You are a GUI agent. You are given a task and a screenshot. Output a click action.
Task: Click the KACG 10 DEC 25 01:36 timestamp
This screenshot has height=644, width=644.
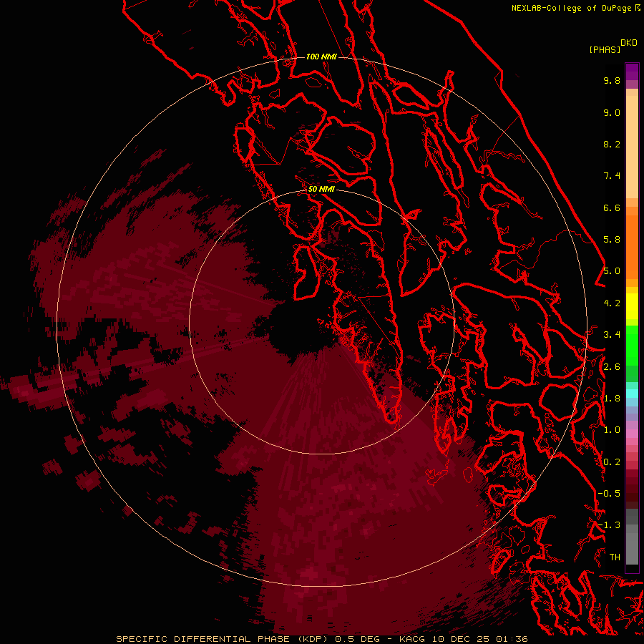[463, 639]
